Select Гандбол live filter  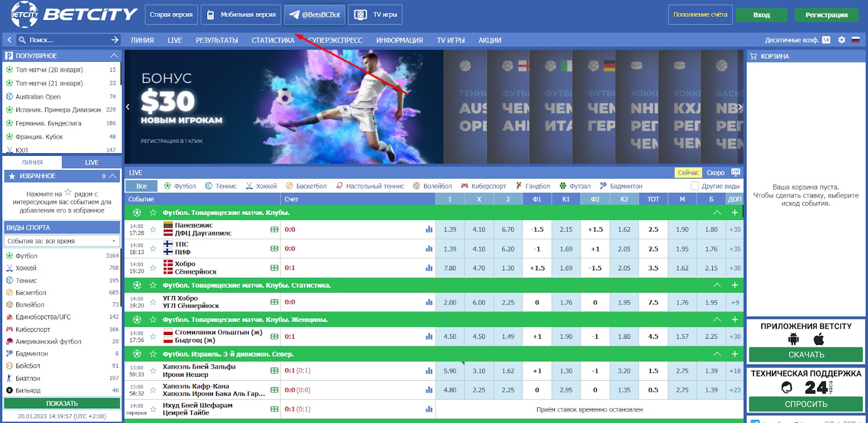533,186
